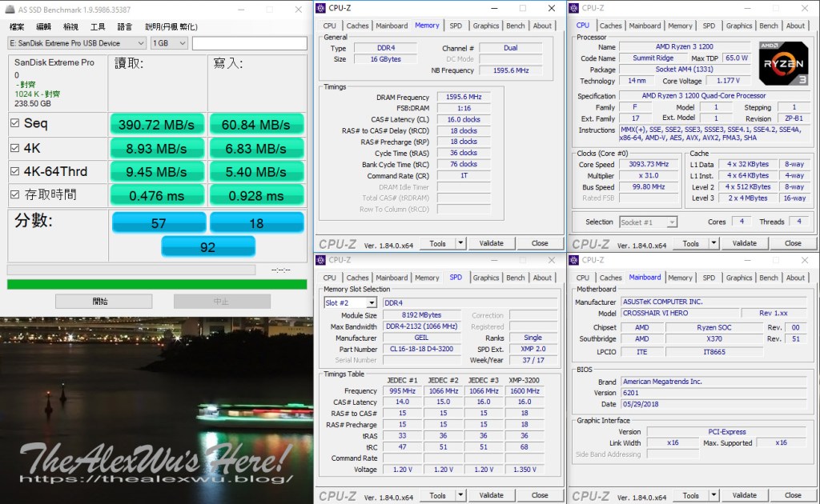
Task: Click the CPU-Z icon in the Memory window title bar
Action: pyautogui.click(x=320, y=8)
